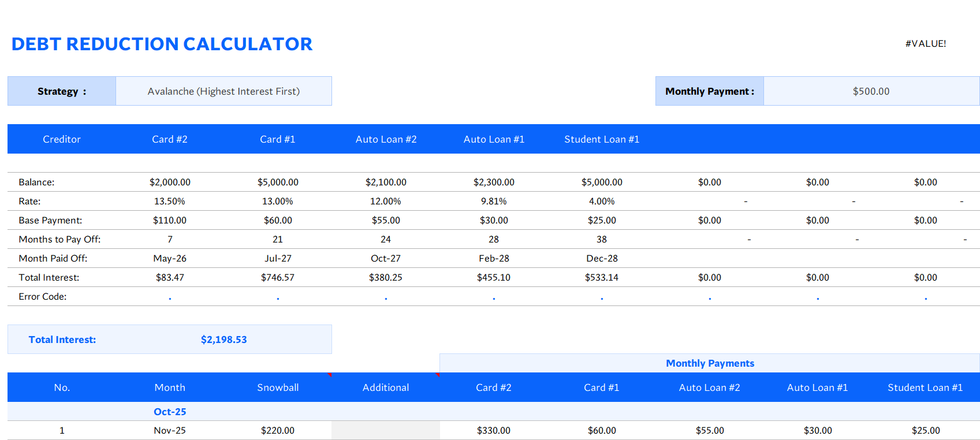
Task: Select the $30.00 cell in Base Payment row
Action: click(x=494, y=220)
